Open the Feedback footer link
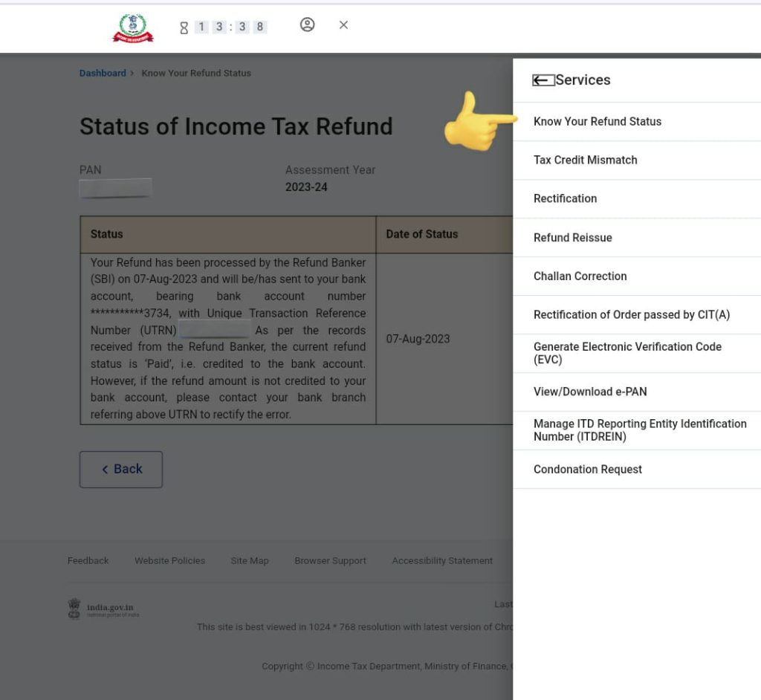Viewport: 761px width, 700px height. 88,560
